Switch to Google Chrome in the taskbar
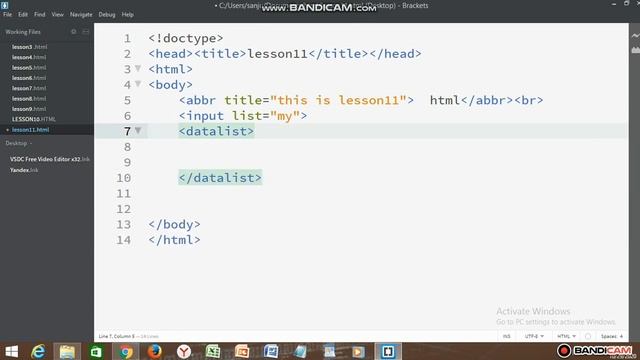The width and height of the screenshot is (640, 360). click(126, 351)
